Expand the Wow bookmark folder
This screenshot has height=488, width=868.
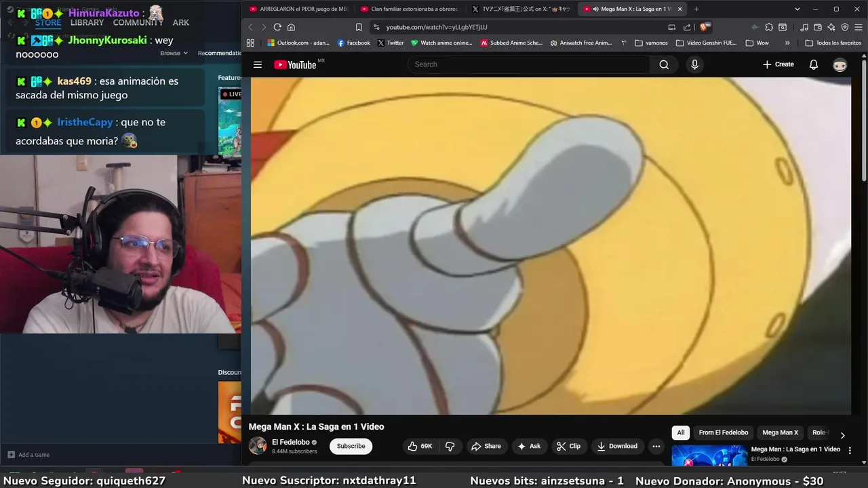click(x=757, y=43)
